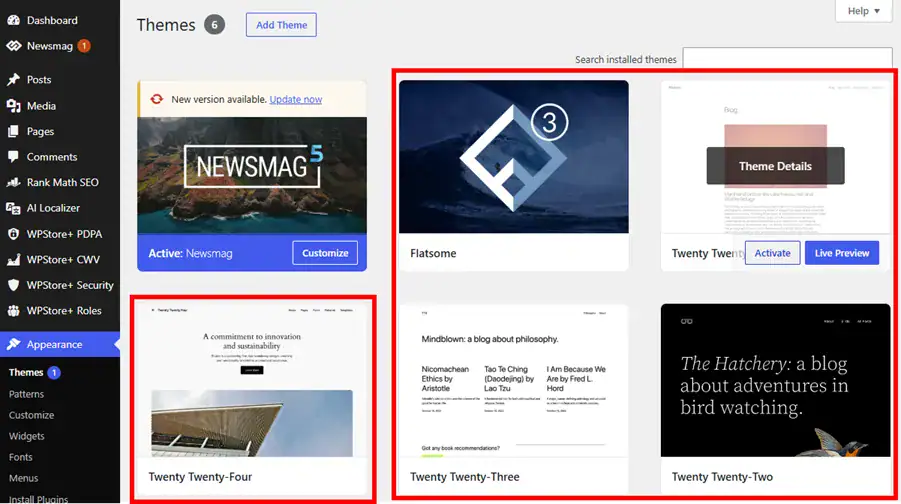Click the Pages icon in the sidebar
901x504 pixels.
coord(13,132)
